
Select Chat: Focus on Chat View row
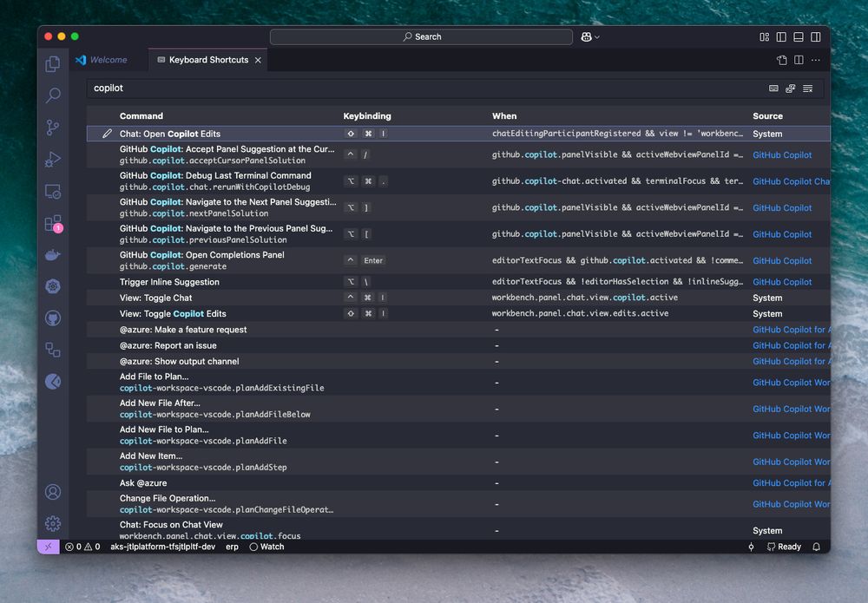[x=458, y=529]
